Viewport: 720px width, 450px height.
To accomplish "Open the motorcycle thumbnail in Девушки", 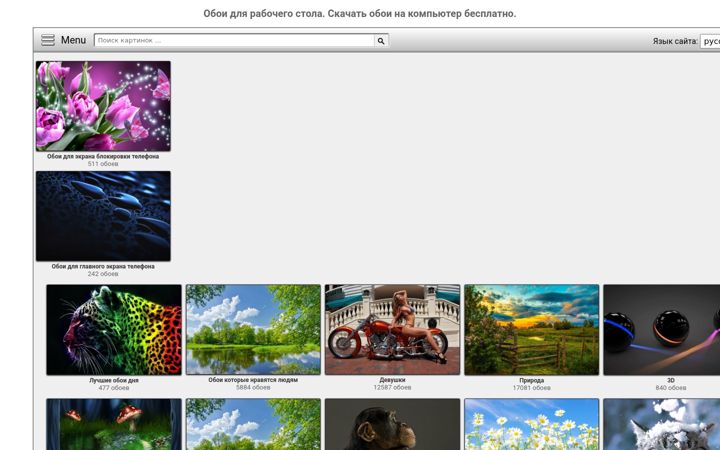I will 393,330.
